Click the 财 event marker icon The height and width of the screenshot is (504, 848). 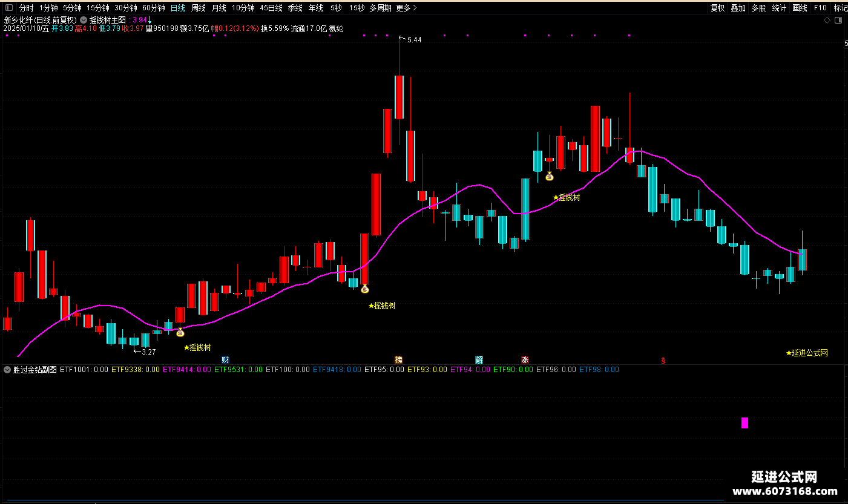click(x=225, y=360)
